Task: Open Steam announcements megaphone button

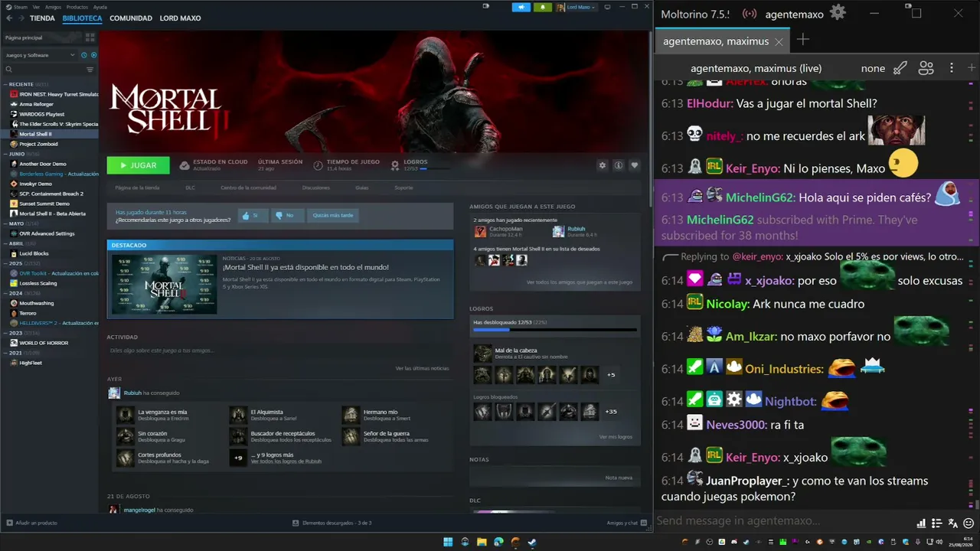Action: pyautogui.click(x=522, y=8)
